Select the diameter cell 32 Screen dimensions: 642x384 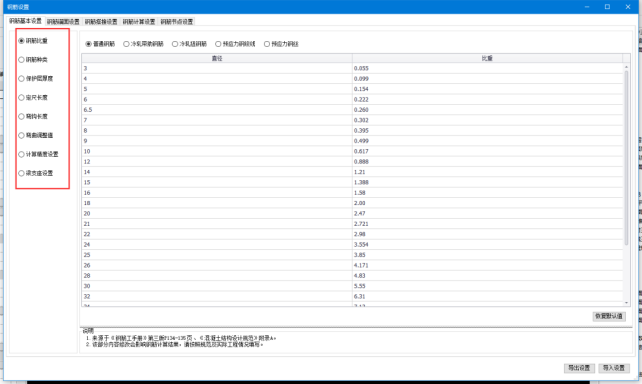[217, 296]
